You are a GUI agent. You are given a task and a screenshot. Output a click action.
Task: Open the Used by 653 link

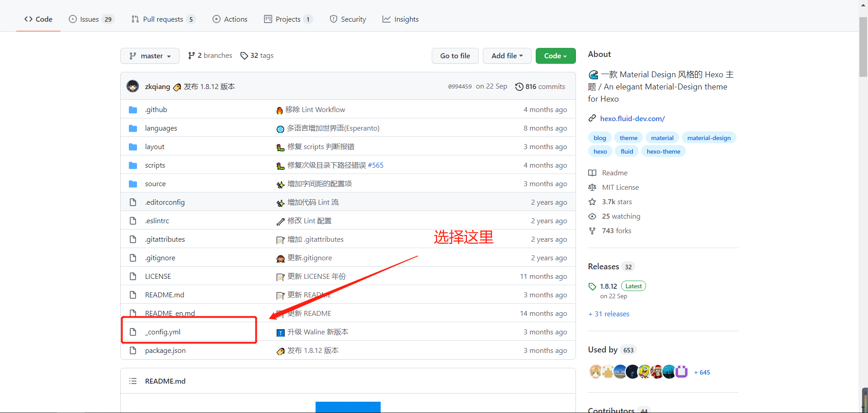pos(612,350)
